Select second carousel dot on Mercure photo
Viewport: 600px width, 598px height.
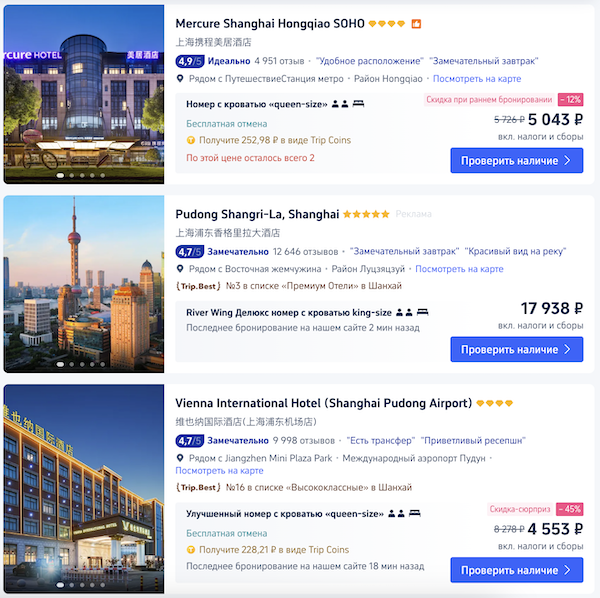[x=72, y=176]
